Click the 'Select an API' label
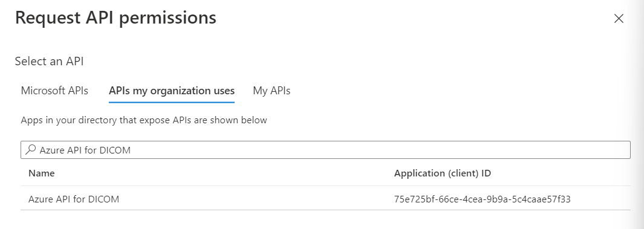 pyautogui.click(x=50, y=61)
